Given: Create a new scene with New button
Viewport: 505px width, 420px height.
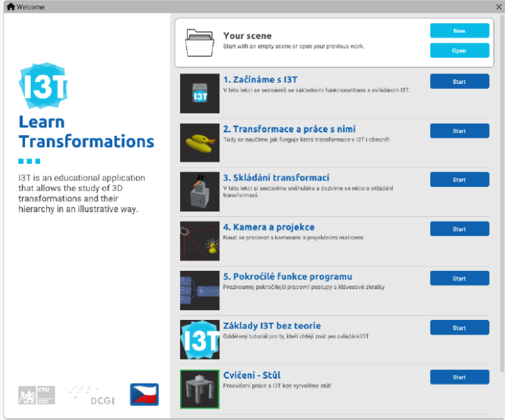Looking at the screenshot, I should tap(459, 31).
